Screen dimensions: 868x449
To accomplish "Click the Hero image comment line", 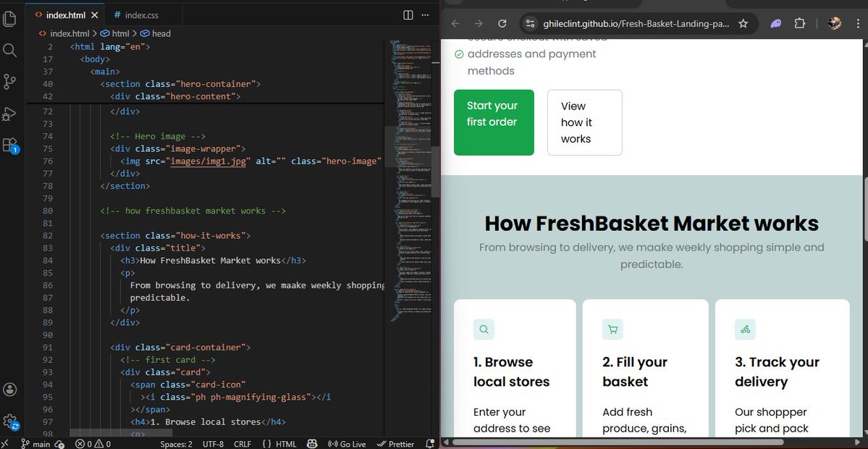I will pyautogui.click(x=158, y=136).
